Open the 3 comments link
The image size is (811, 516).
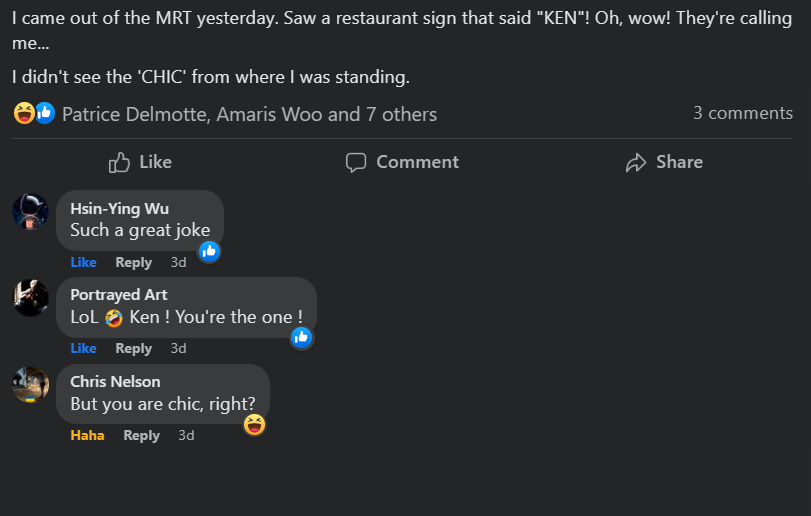click(x=743, y=113)
